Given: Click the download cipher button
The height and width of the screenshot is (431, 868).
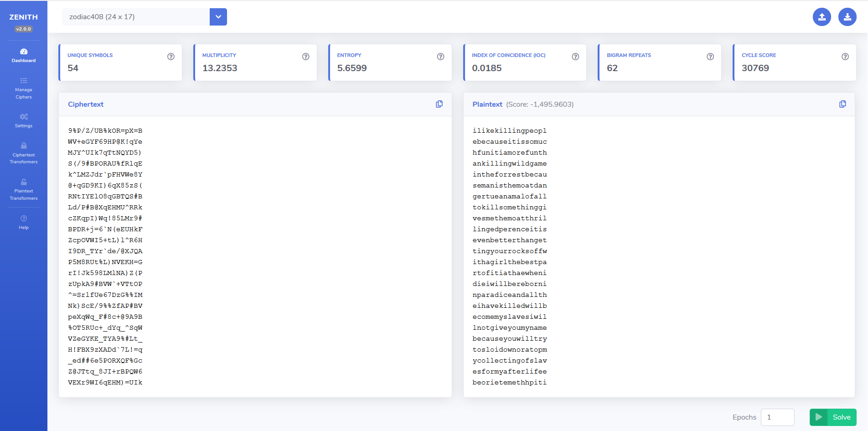Looking at the screenshot, I should 847,17.
